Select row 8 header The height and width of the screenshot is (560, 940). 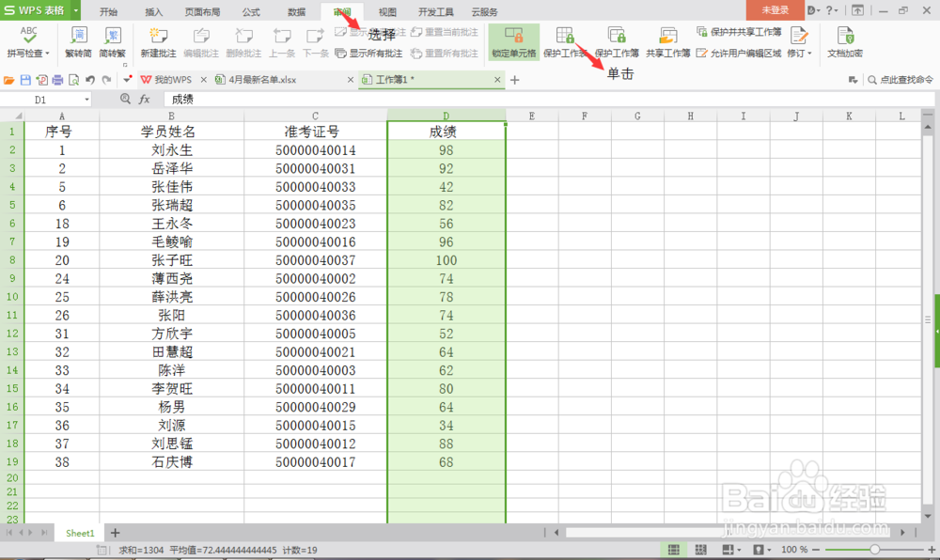coord(12,260)
